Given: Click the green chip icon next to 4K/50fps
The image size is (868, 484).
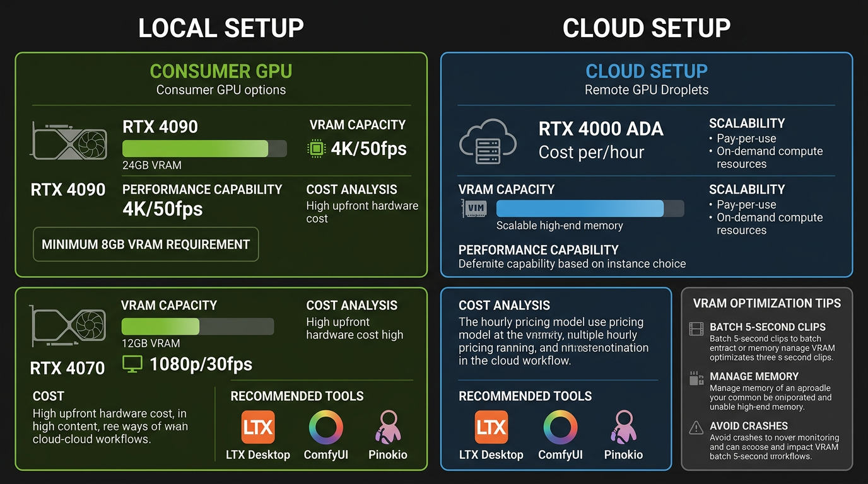Looking at the screenshot, I should 316,149.
